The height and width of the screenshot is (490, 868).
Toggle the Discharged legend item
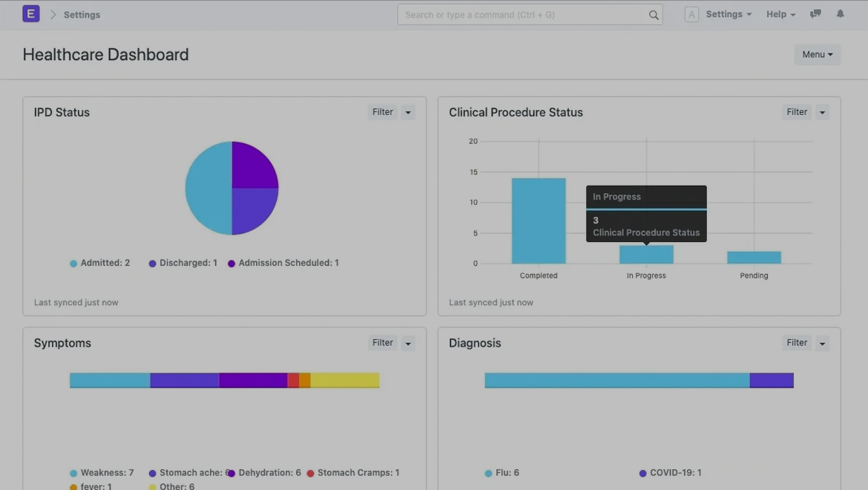point(183,263)
